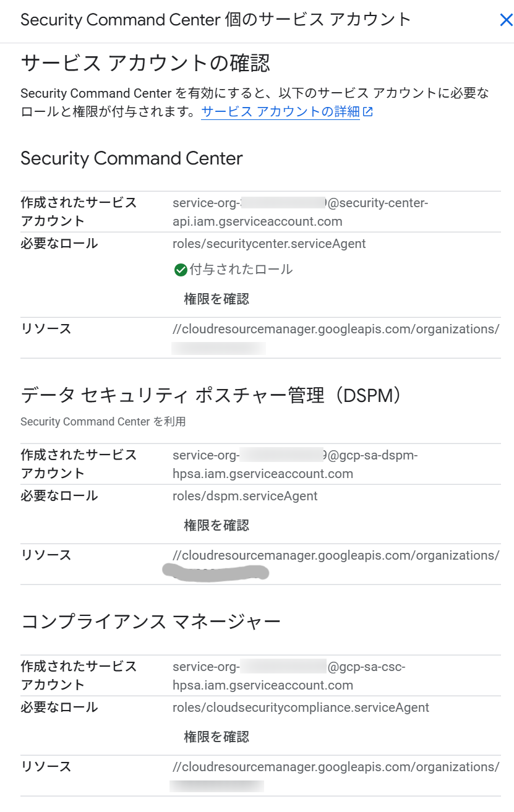Click the roles/dspm.serviceAgent role text

click(245, 496)
